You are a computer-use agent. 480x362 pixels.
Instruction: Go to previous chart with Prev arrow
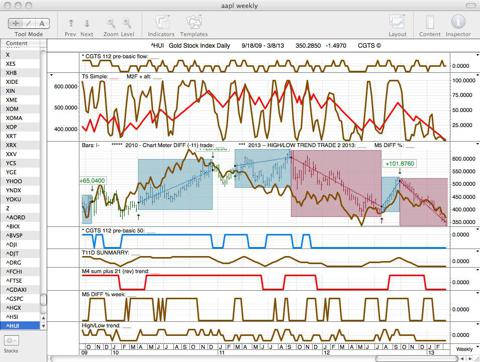pyautogui.click(x=71, y=23)
